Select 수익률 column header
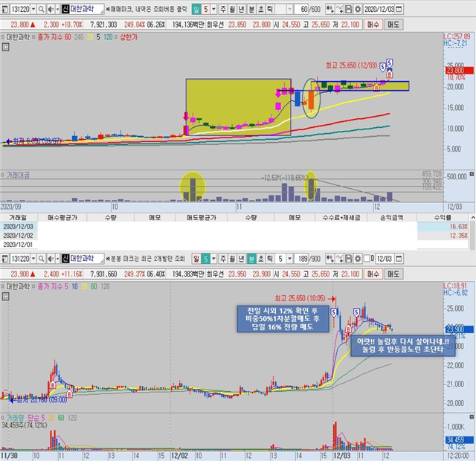 443,218
